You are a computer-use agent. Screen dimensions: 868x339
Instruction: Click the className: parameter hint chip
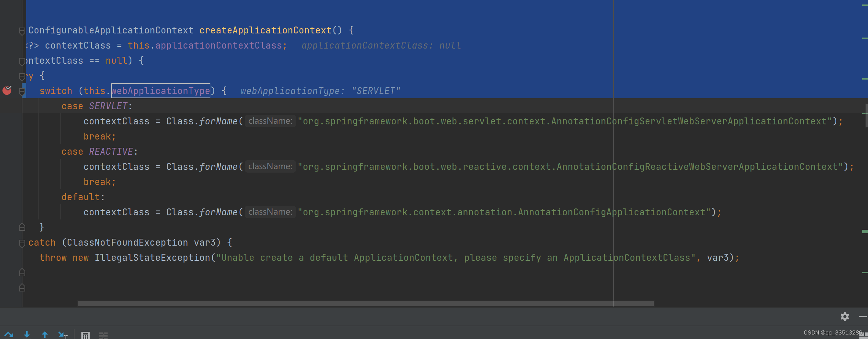tap(270, 121)
